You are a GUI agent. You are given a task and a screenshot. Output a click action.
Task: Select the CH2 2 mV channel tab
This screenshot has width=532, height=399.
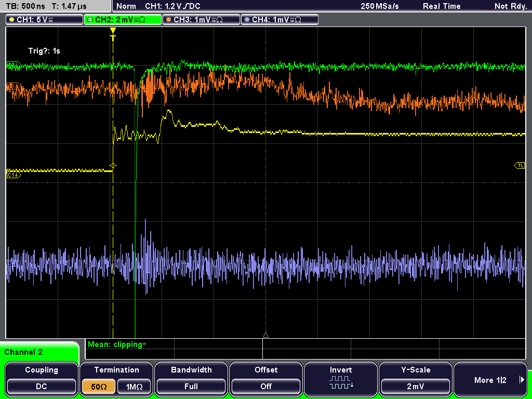(x=123, y=19)
